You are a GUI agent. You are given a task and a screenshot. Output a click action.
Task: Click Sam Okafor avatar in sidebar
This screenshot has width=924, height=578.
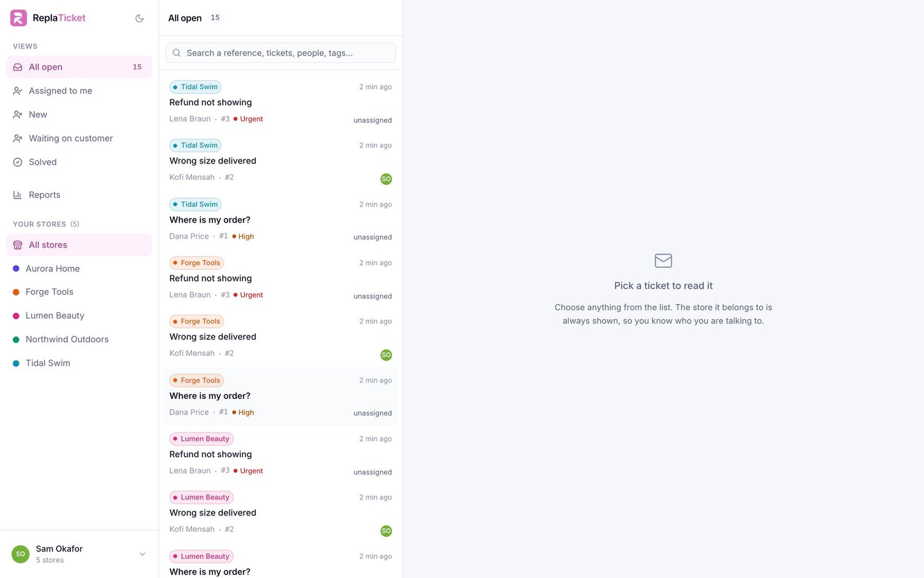click(x=20, y=554)
